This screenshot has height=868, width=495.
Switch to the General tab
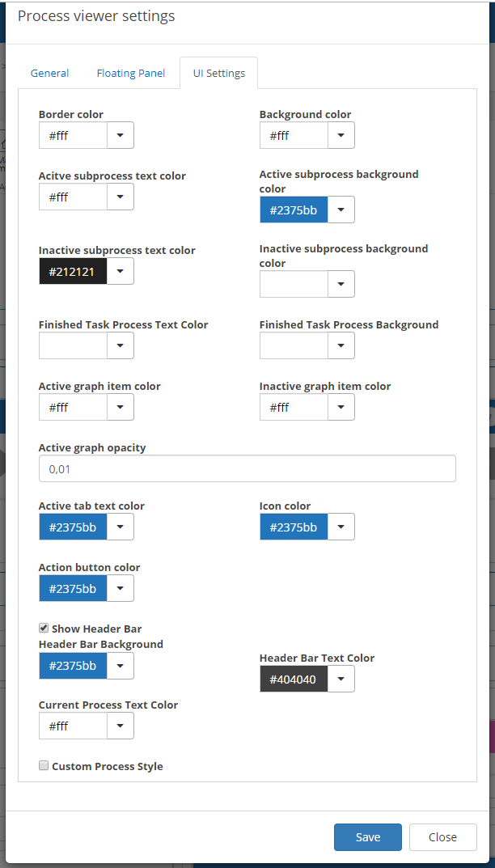[x=50, y=73]
